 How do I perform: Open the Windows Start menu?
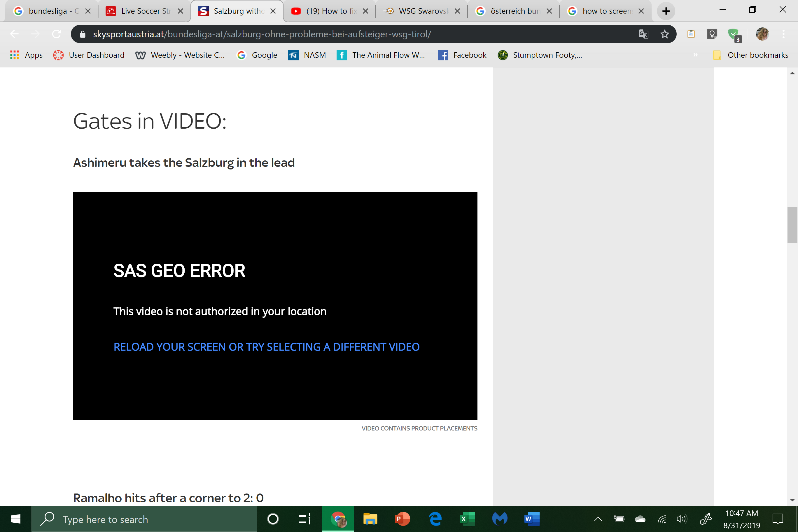click(x=16, y=519)
